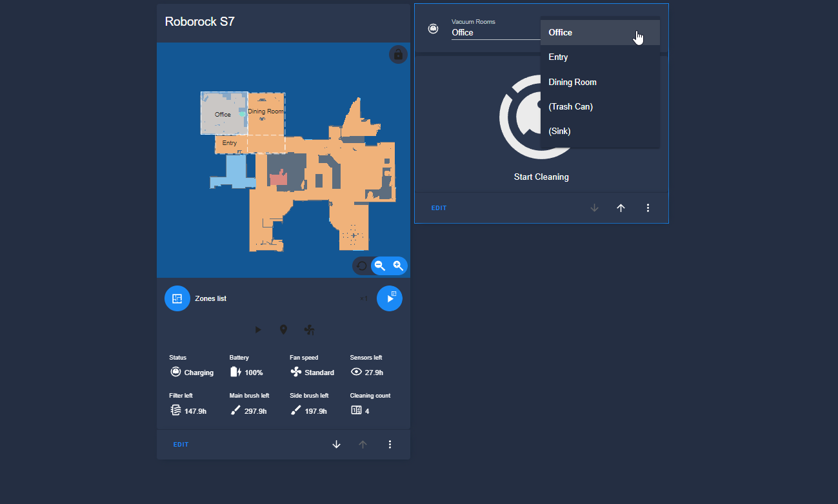Click the battery 100% icon
Image resolution: width=838 pixels, height=504 pixels.
pos(235,372)
